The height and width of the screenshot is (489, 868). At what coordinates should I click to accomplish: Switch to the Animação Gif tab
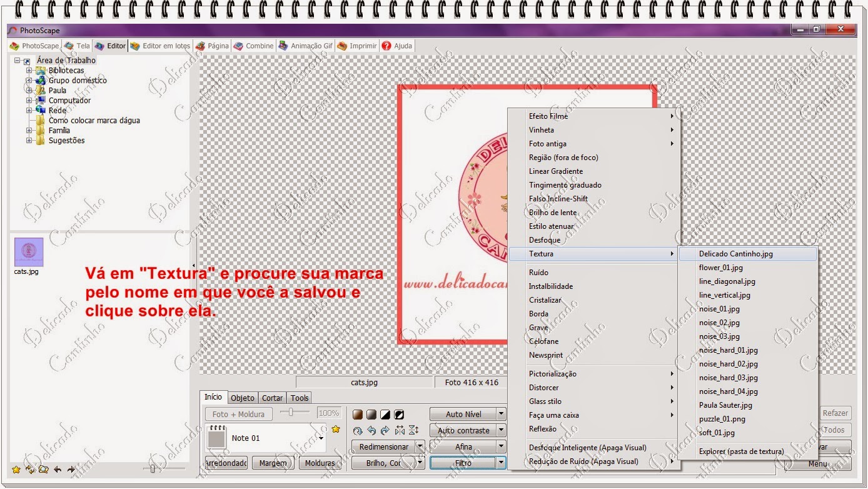coord(306,46)
